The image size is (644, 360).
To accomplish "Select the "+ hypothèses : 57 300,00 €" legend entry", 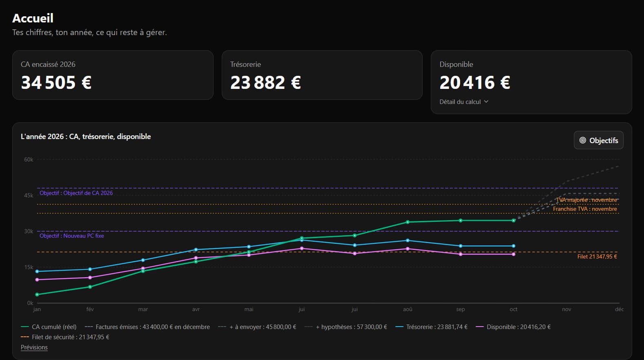I will [346, 327].
